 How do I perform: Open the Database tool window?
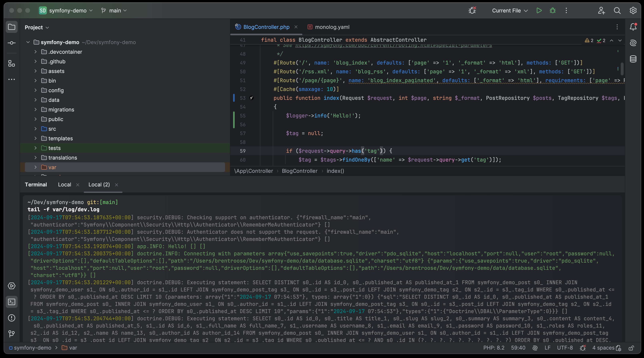[633, 59]
